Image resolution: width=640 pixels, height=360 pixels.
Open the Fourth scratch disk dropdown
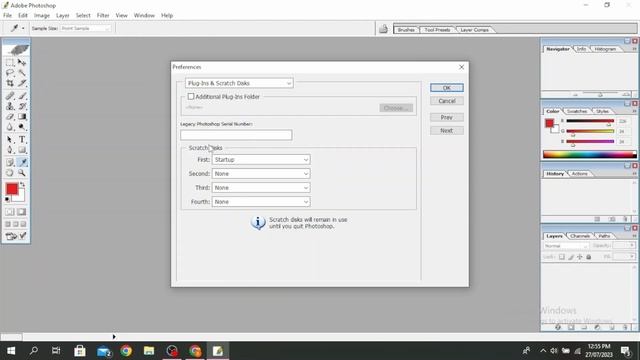(x=261, y=202)
